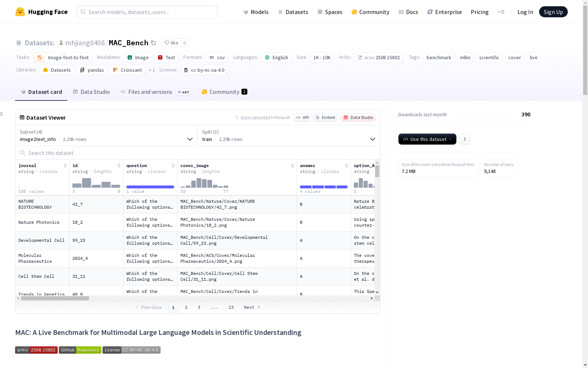Open the Files and versions tab
Image resolution: width=588 pixels, height=368 pixels.
155,92
